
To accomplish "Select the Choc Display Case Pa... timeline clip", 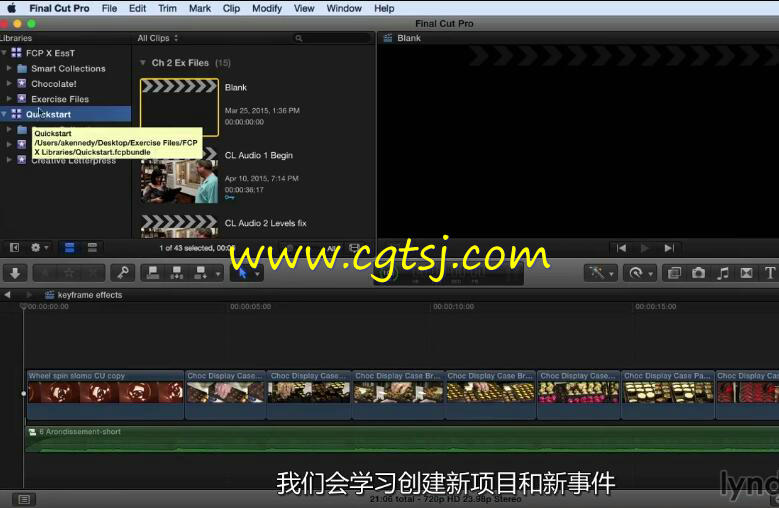I will click(x=668, y=394).
